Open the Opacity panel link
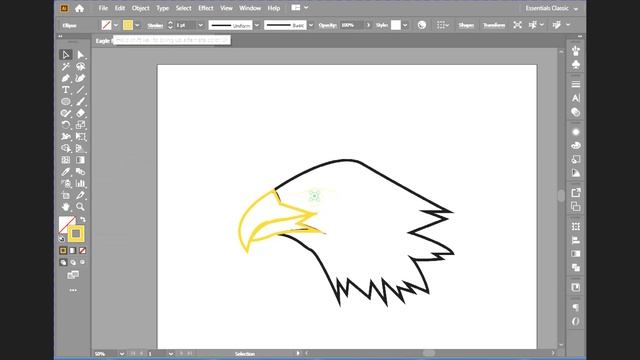 coord(327,25)
